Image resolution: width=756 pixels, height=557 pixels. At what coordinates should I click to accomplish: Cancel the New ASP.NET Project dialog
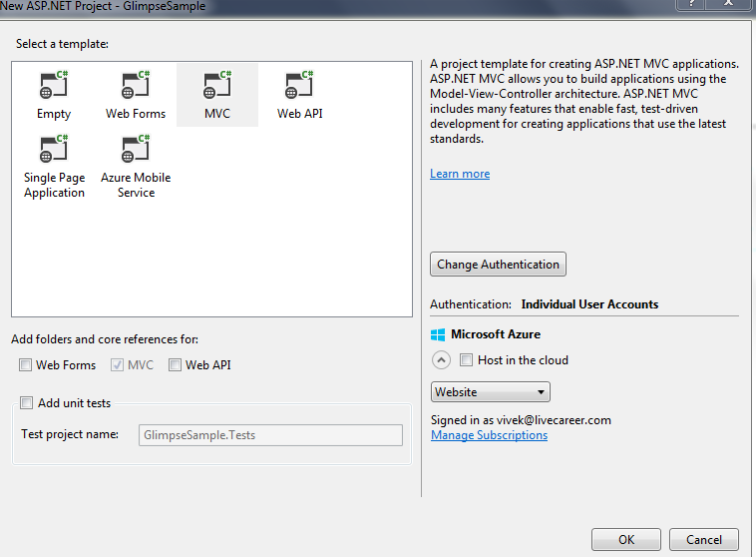coord(704,540)
